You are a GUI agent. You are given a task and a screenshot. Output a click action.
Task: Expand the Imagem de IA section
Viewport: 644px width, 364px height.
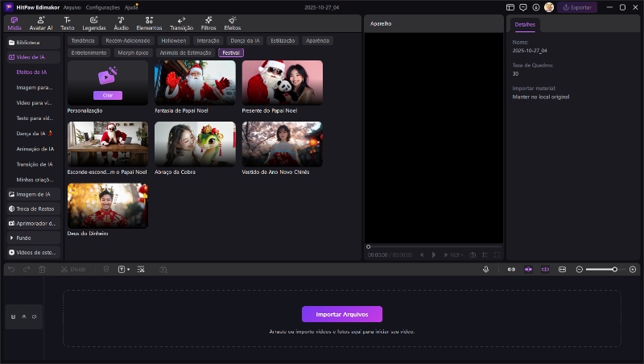(x=33, y=194)
